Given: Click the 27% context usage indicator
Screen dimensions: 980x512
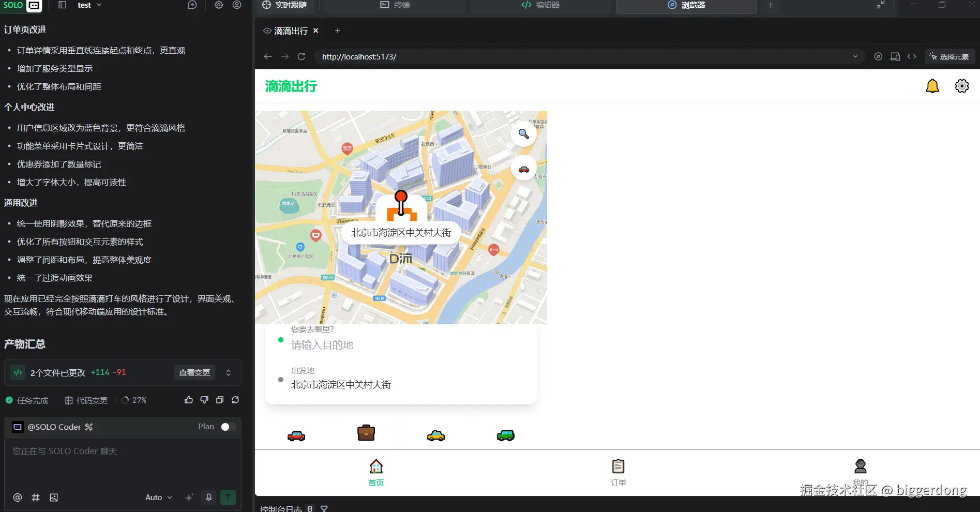Looking at the screenshot, I should click(x=134, y=400).
